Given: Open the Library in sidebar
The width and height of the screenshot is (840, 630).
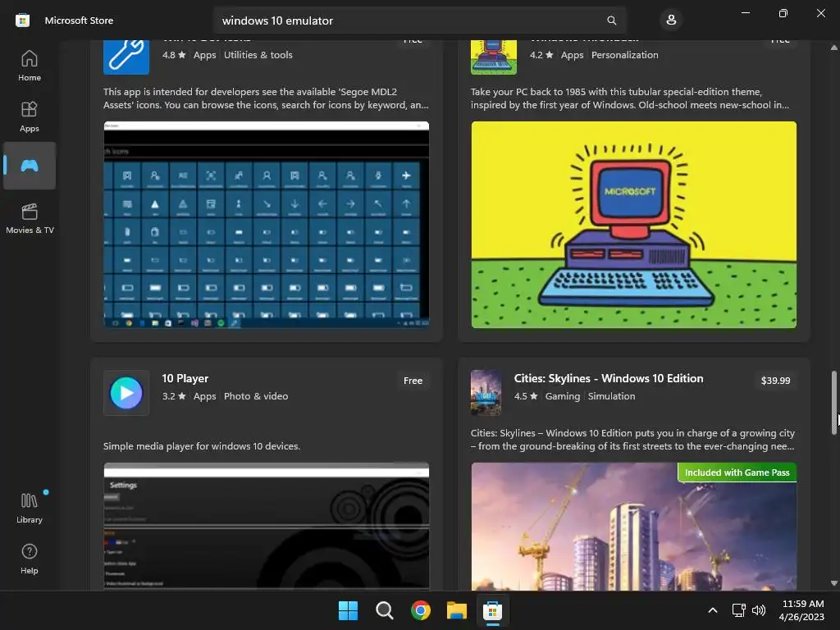Looking at the screenshot, I should [29, 509].
